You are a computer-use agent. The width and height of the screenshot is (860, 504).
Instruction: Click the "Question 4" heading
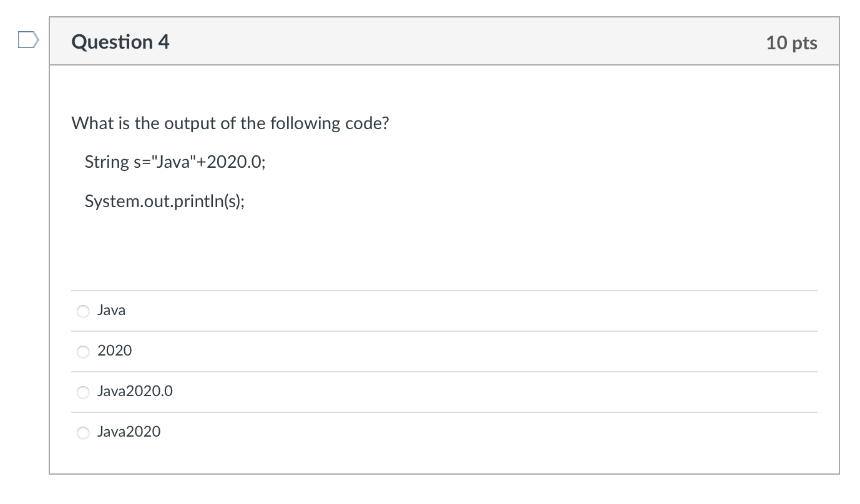[120, 42]
